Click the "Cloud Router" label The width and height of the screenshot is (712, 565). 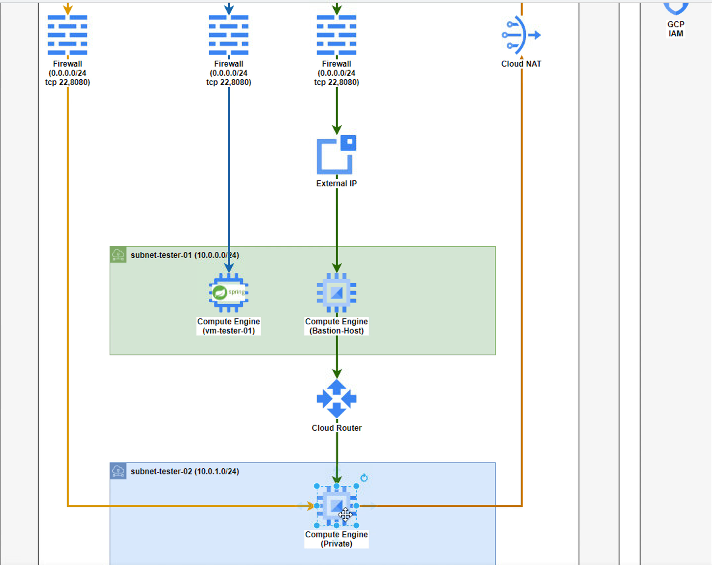(336, 428)
